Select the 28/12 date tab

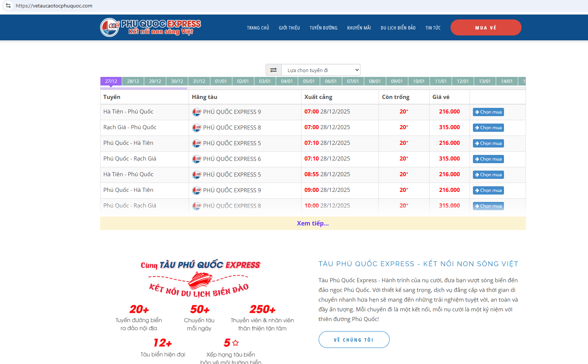(x=133, y=81)
